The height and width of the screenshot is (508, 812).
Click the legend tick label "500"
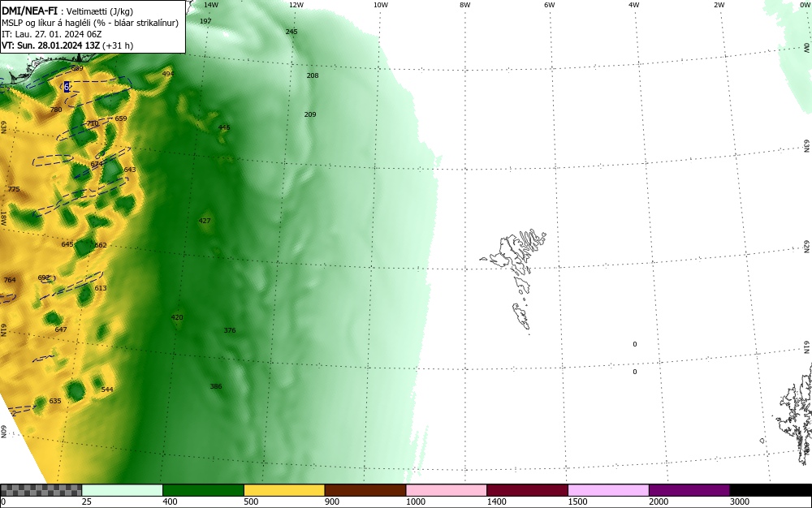point(251,502)
